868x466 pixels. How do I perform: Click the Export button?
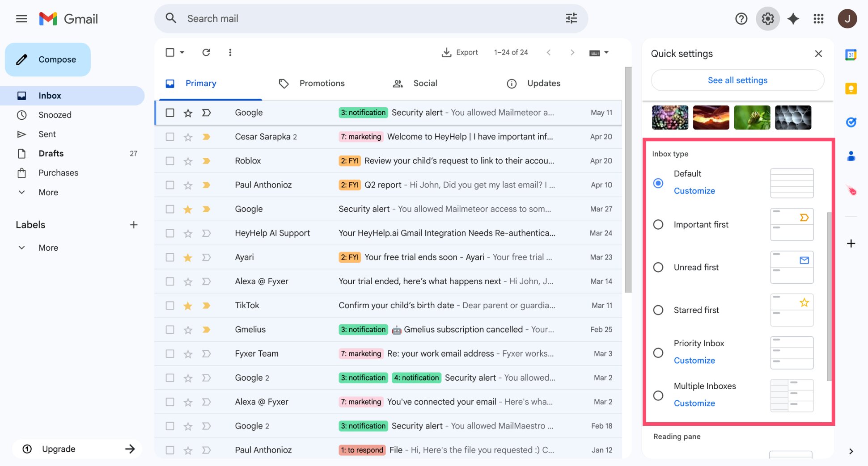(x=460, y=52)
